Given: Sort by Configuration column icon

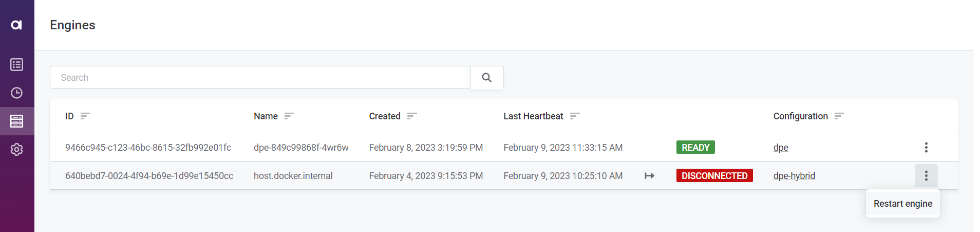Looking at the screenshot, I should pos(839,116).
